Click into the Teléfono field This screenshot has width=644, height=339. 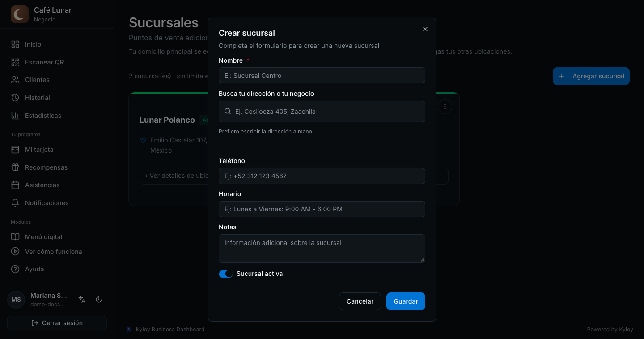322,176
